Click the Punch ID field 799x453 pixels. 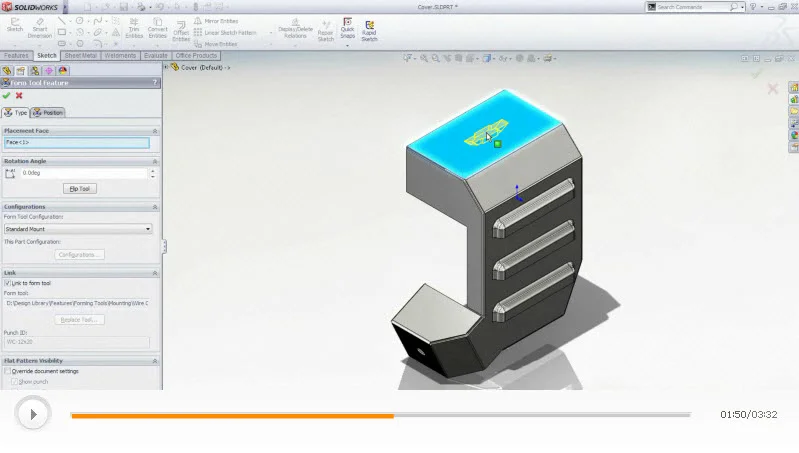77,342
